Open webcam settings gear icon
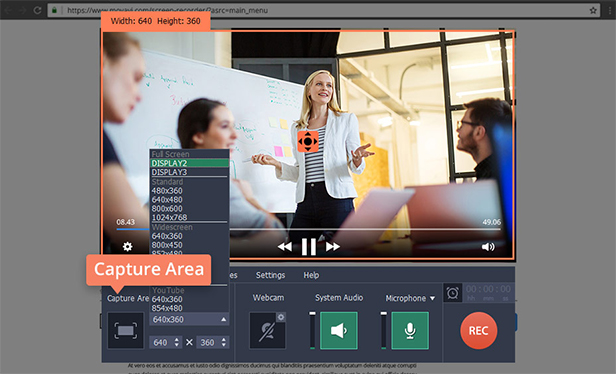The height and width of the screenshot is (374, 616). (280, 317)
